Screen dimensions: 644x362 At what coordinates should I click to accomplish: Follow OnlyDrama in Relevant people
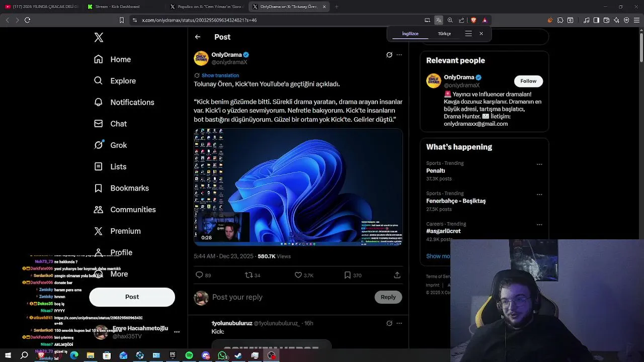pos(528,81)
